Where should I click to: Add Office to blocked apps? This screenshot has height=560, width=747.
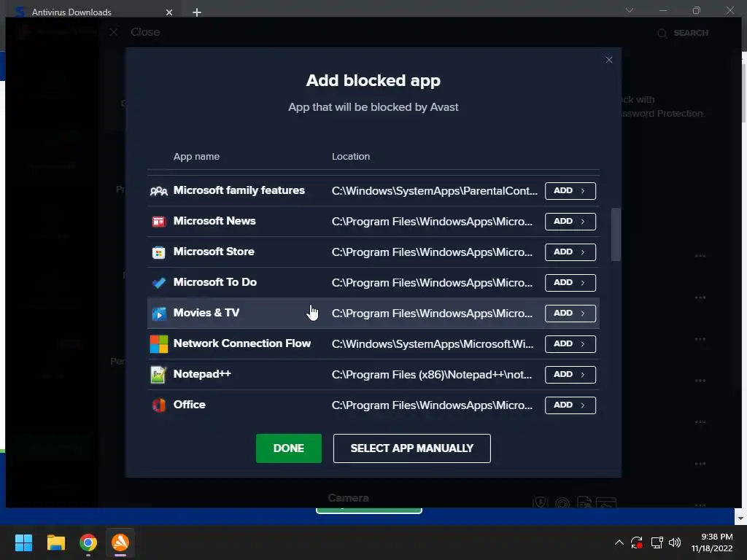(x=570, y=405)
